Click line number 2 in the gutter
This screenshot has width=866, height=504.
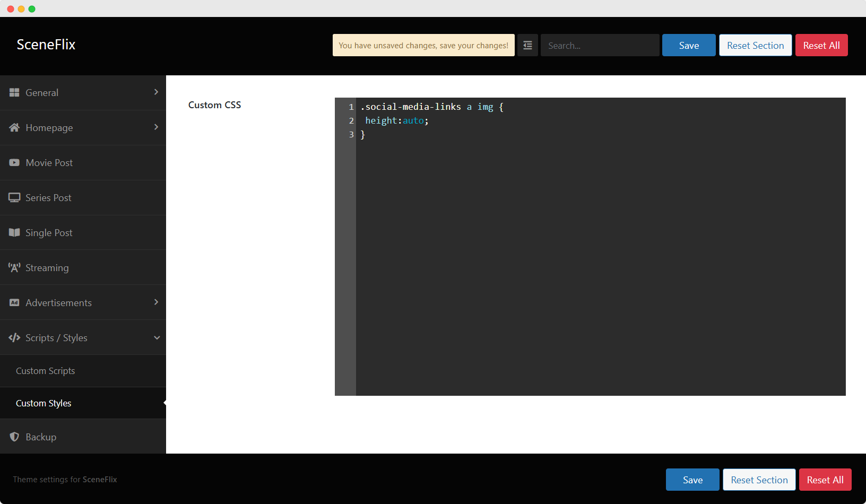click(x=351, y=120)
